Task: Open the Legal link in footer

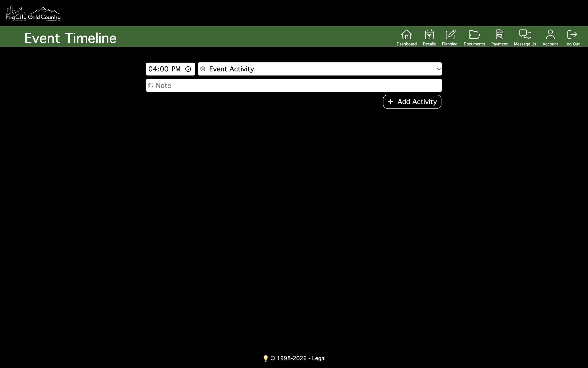Action: click(318, 358)
